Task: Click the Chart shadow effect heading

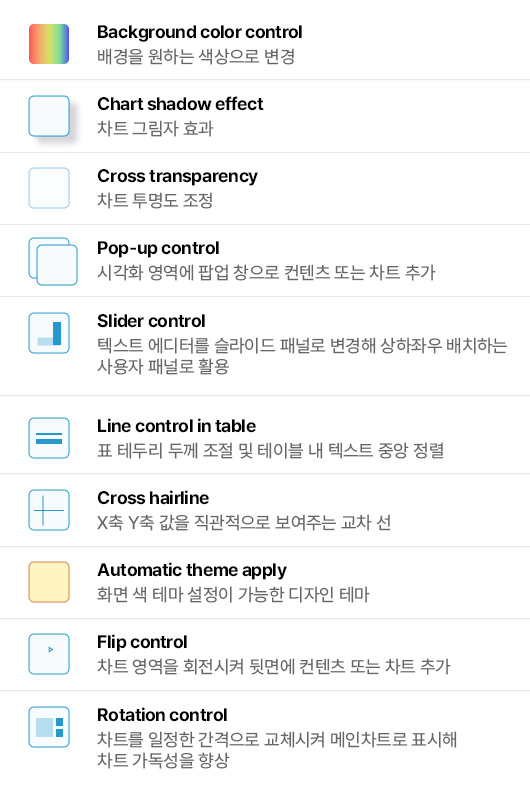Action: point(180,104)
